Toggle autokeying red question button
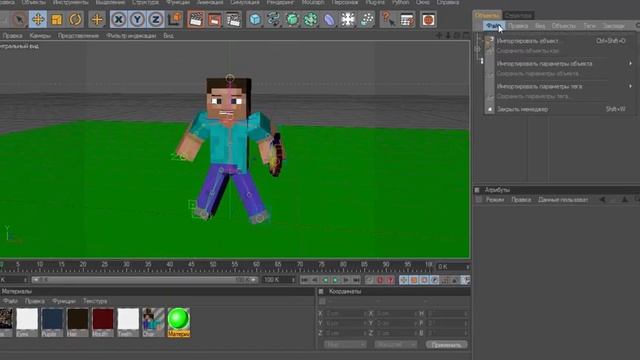This screenshot has width=640, height=360. (390, 280)
